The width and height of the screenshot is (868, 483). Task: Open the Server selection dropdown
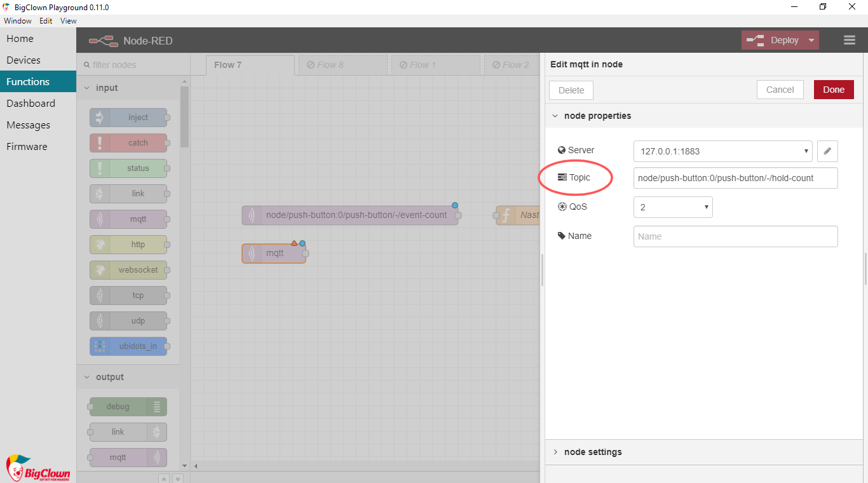click(x=723, y=151)
